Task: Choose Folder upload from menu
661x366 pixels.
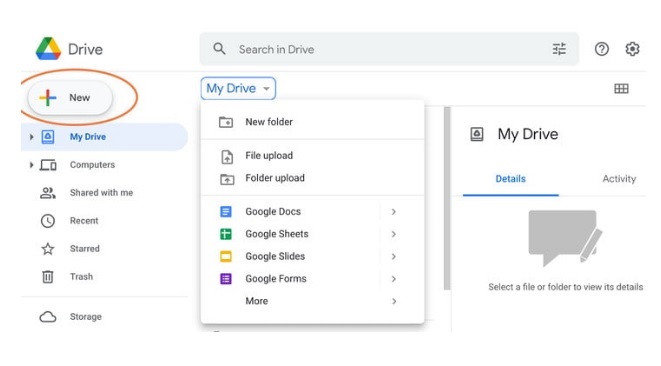Action: 312,178
